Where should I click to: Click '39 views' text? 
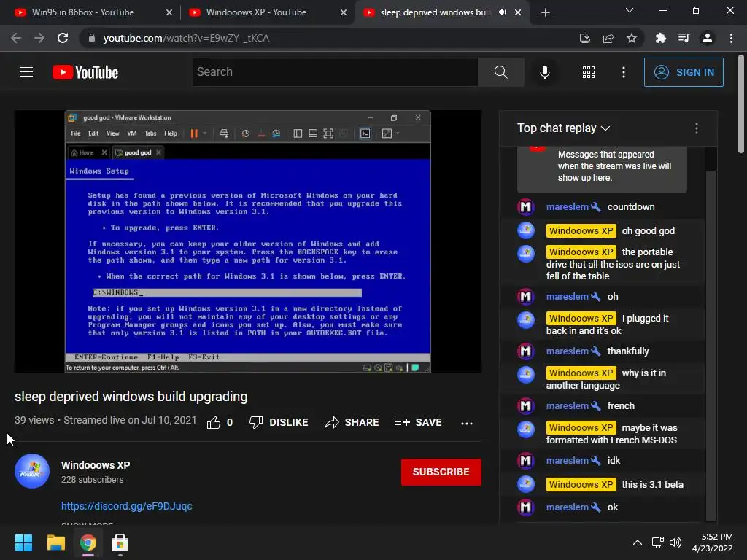tap(34, 420)
